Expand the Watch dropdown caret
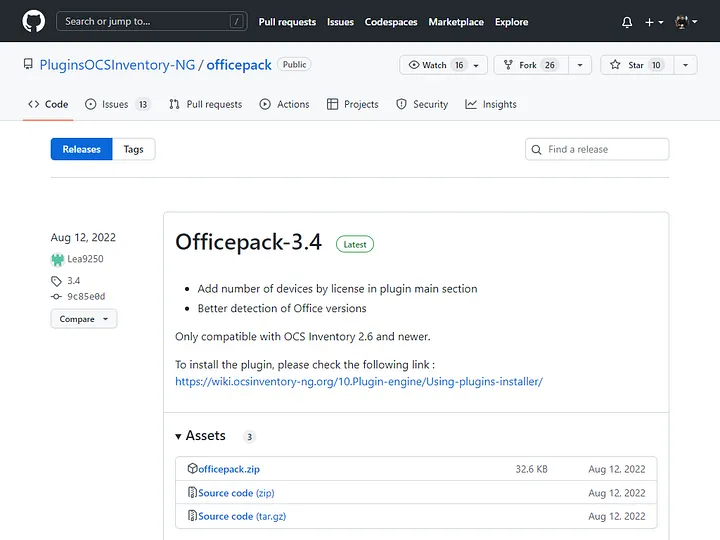The width and height of the screenshot is (720, 540). pyautogui.click(x=477, y=65)
